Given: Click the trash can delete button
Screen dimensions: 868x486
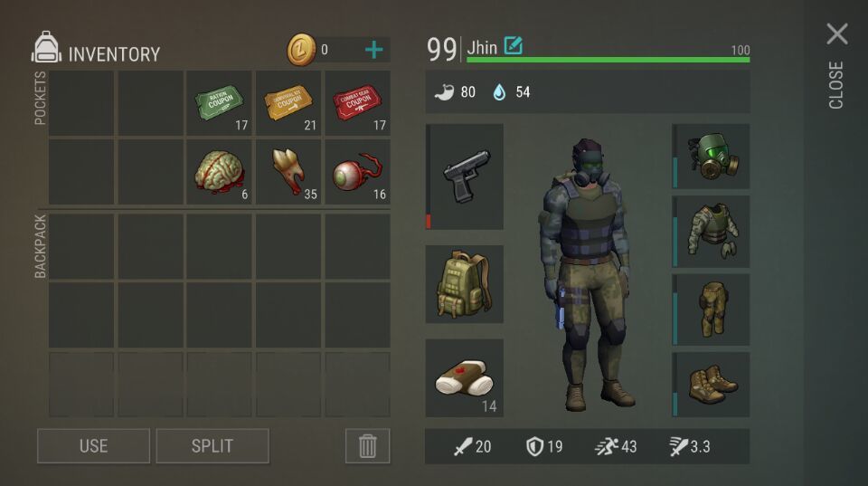Looking at the screenshot, I should coord(368,445).
